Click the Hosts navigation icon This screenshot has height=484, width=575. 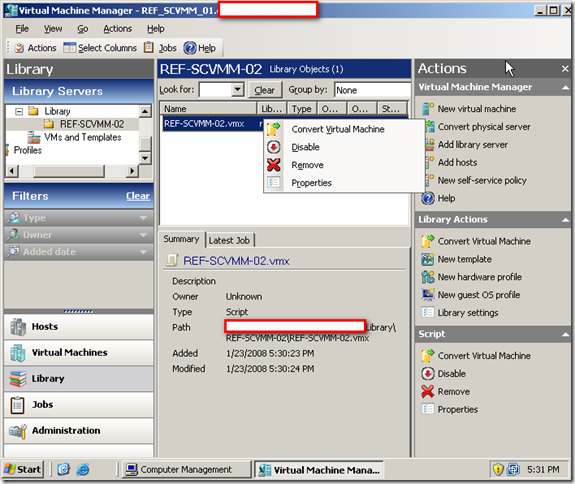18,327
